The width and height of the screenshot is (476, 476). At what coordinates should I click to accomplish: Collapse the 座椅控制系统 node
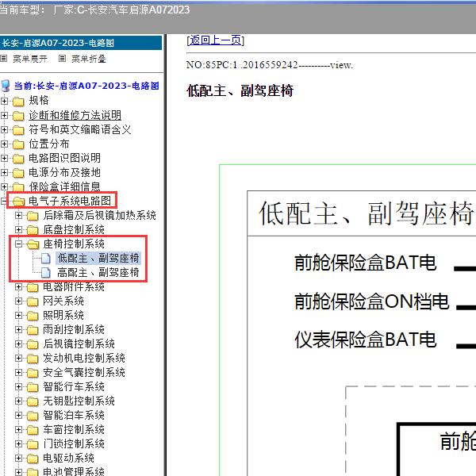18,244
